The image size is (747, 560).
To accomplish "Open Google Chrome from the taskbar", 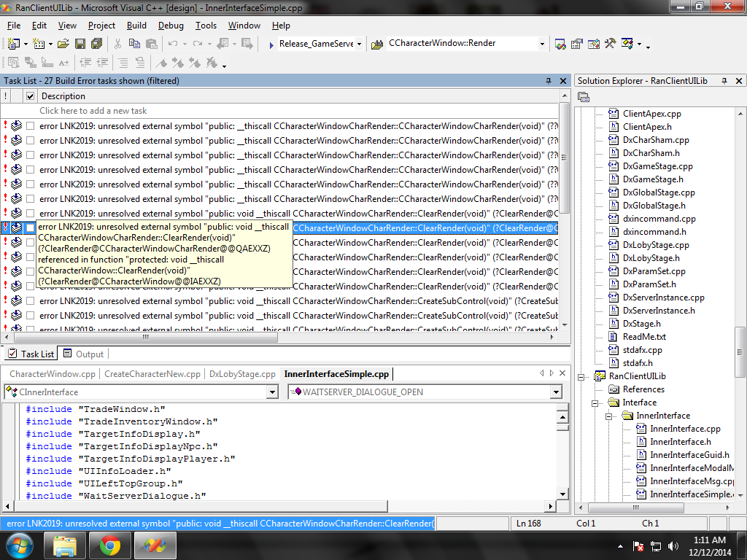I will [110, 545].
